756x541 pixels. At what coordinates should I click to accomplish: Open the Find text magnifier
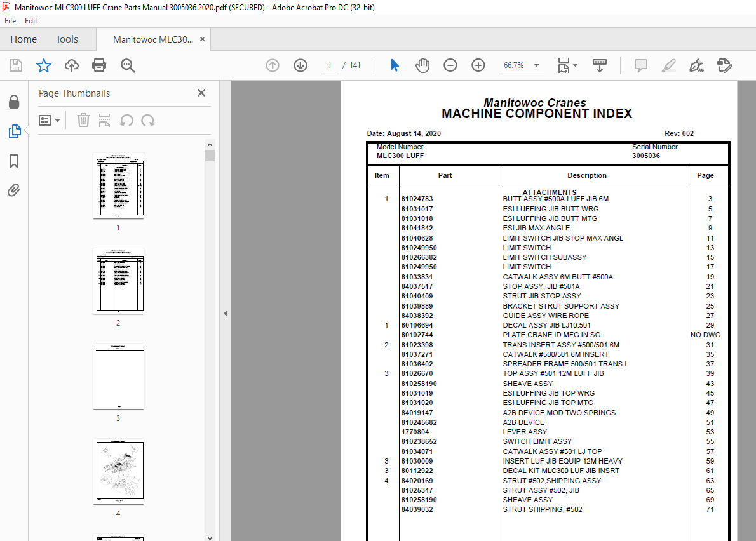(x=128, y=65)
